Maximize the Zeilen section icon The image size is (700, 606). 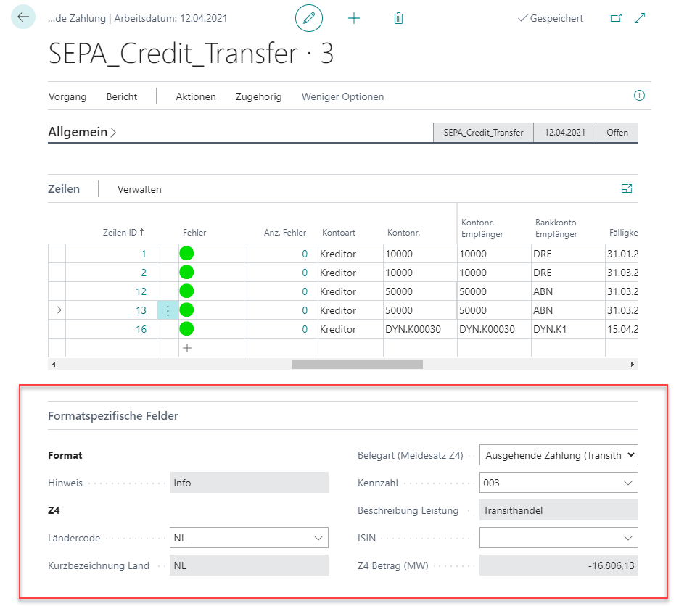627,188
